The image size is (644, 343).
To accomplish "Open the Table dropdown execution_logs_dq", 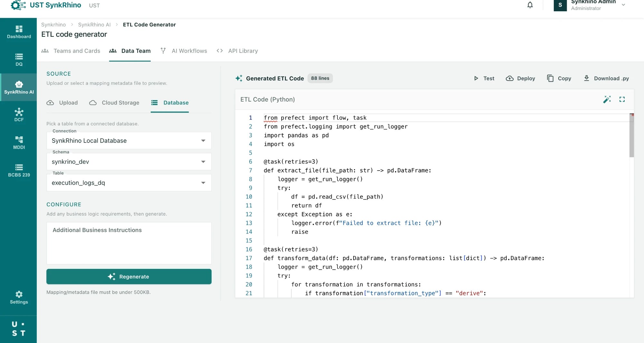I will click(129, 183).
